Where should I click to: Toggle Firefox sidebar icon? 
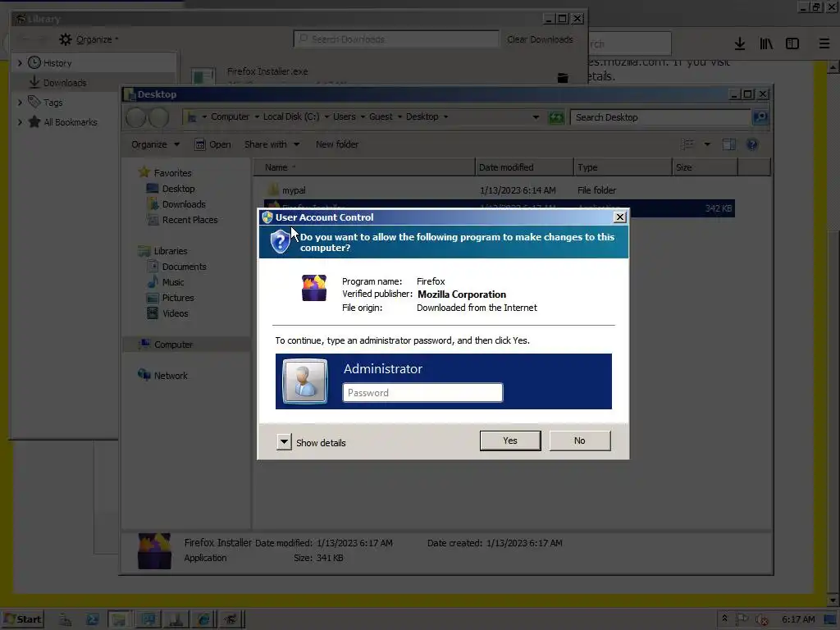click(x=792, y=43)
